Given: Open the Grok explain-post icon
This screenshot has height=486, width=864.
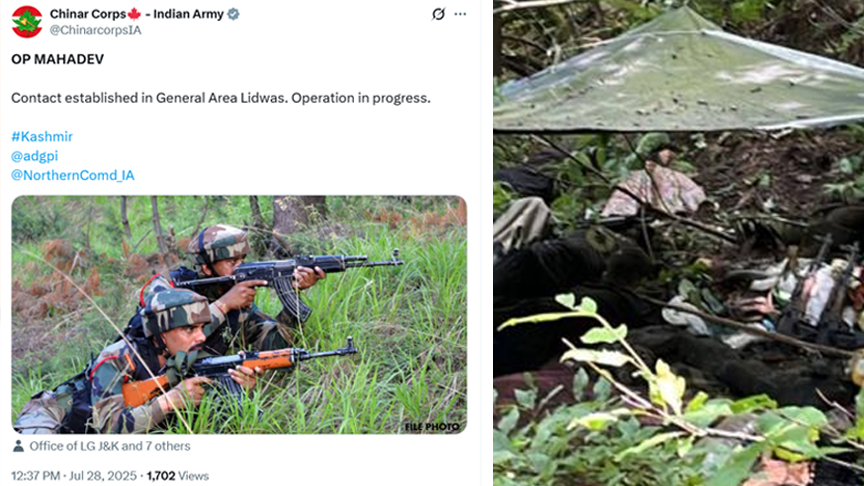Looking at the screenshot, I should coord(438,14).
